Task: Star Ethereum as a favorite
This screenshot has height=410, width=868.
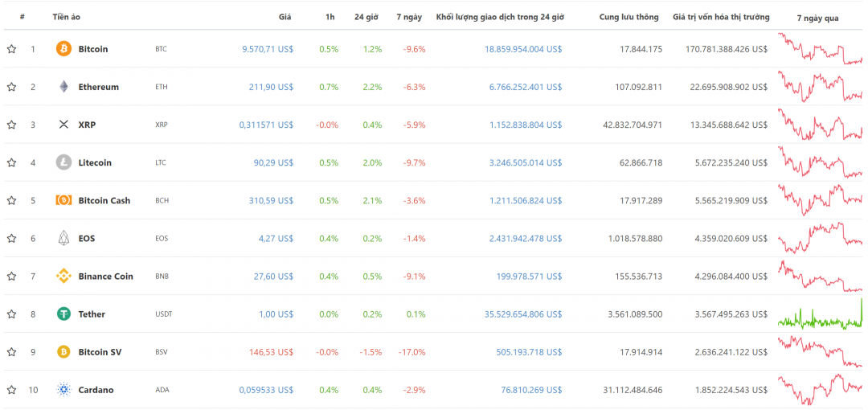Action: (x=11, y=87)
